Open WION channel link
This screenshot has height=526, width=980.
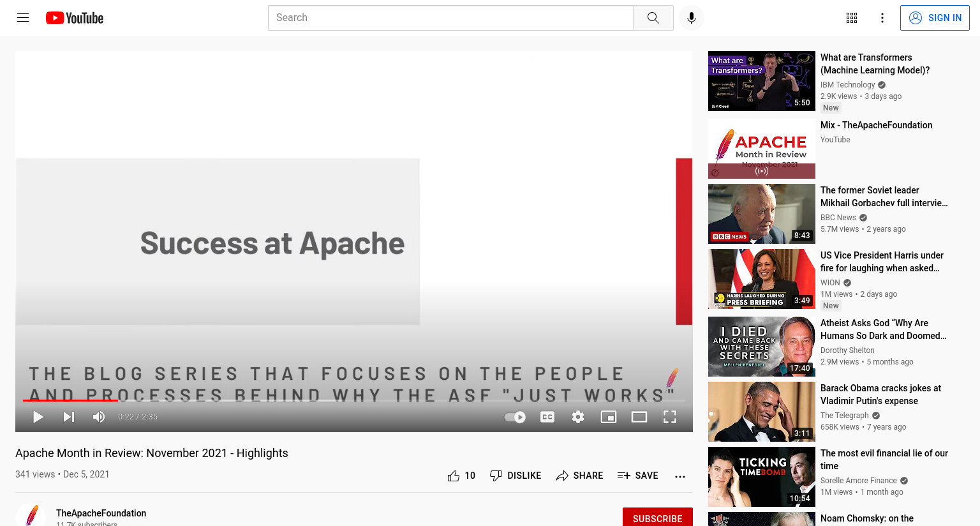coord(830,283)
